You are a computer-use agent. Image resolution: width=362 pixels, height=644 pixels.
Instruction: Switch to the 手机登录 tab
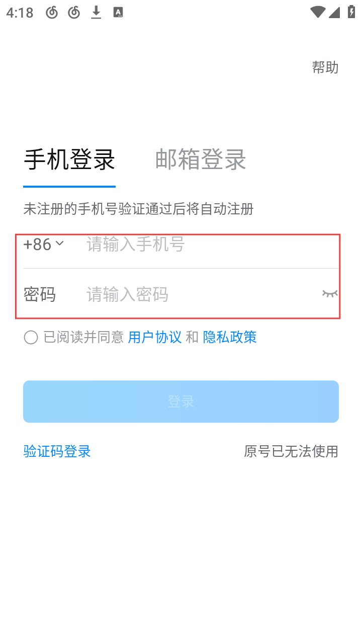[69, 160]
